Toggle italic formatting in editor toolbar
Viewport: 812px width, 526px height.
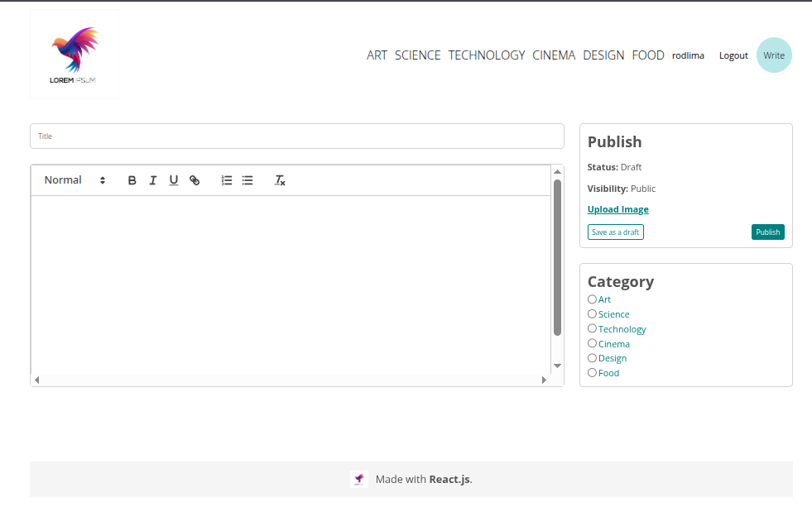(152, 180)
